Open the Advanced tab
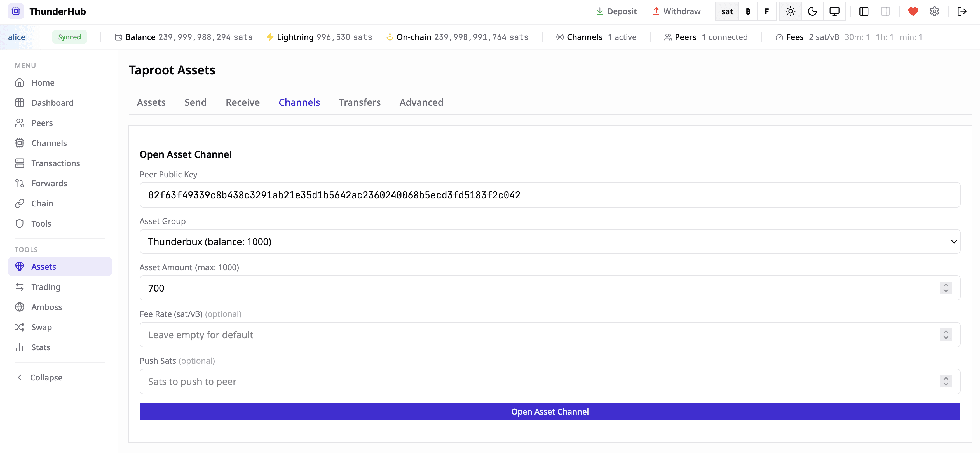Image resolution: width=980 pixels, height=470 pixels. coord(421,102)
